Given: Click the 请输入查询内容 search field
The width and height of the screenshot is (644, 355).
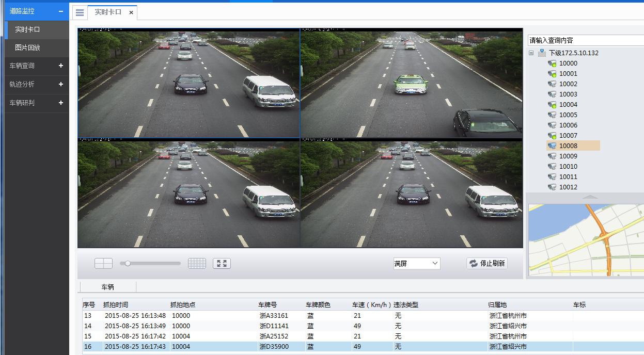Looking at the screenshot, I should click(x=585, y=40).
